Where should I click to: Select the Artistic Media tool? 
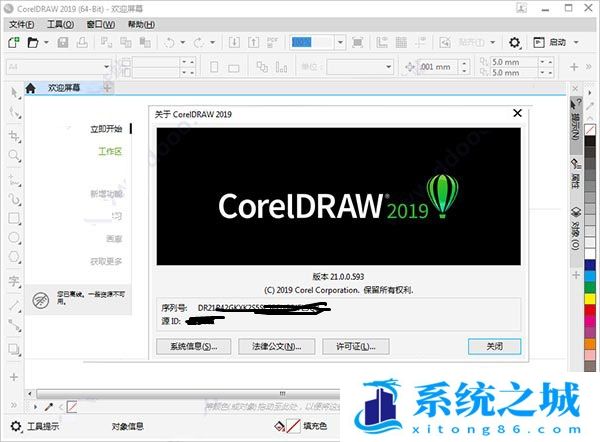(15, 199)
